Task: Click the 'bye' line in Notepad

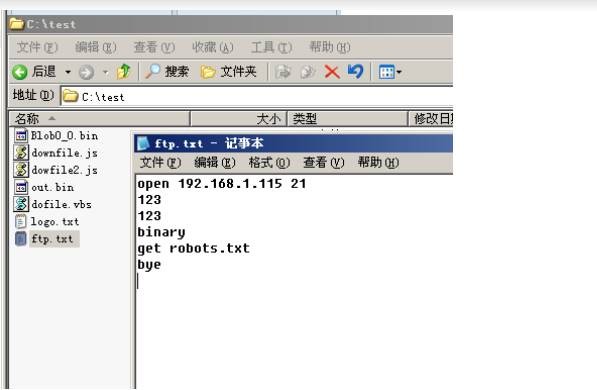Action: click(149, 264)
